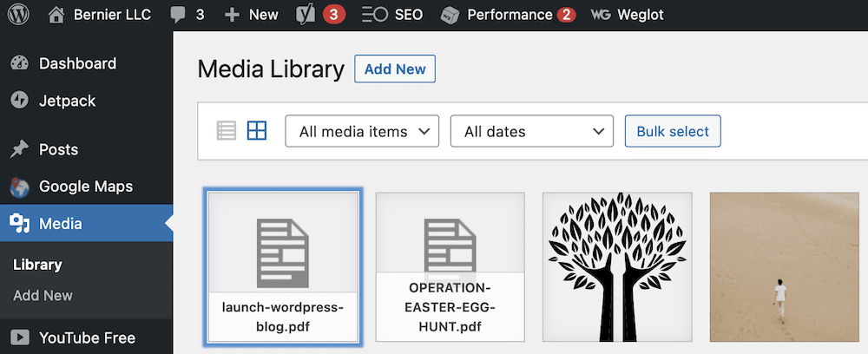Click the WordPress logo icon
The width and height of the screenshot is (868, 354).
click(x=17, y=15)
